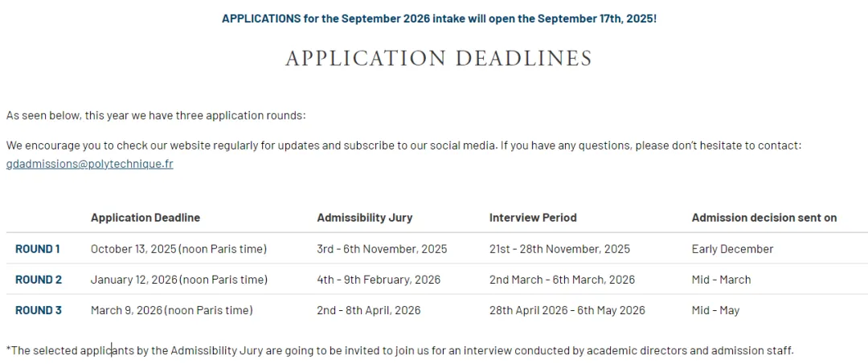Click the Application Deadline column header

(145, 218)
